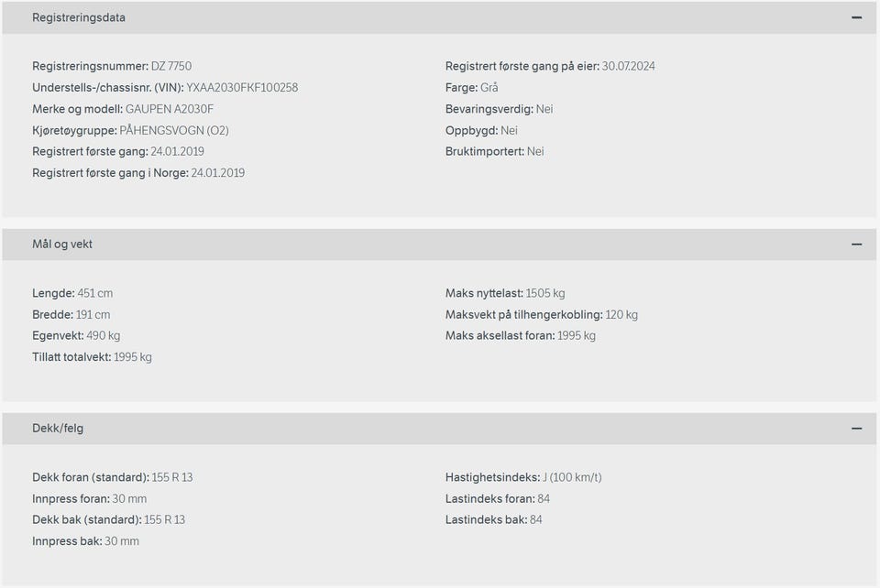This screenshot has width=880, height=588.
Task: Click the Tillatt totalvekt 1995 kg value
Action: click(132, 357)
